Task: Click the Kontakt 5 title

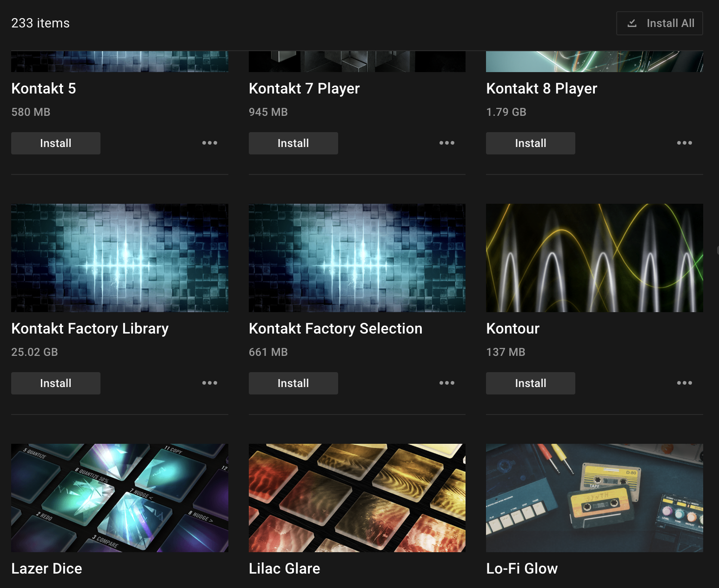Action: (x=44, y=88)
